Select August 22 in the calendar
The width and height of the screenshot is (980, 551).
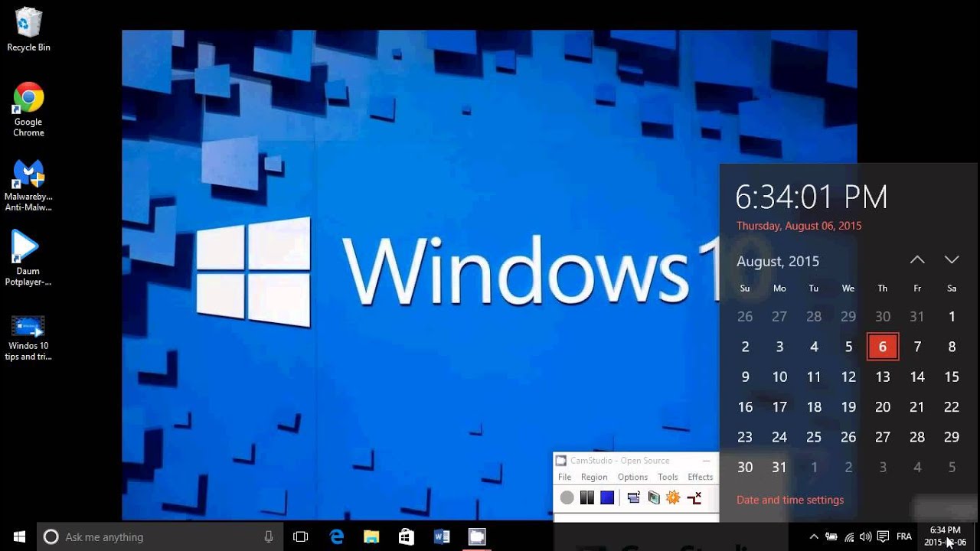tap(952, 407)
